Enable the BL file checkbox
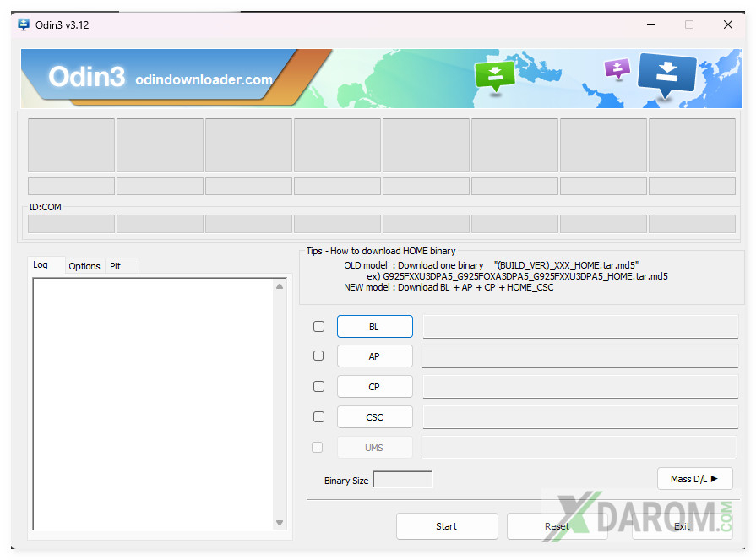Image resolution: width=756 pixels, height=560 pixels. 318,327
